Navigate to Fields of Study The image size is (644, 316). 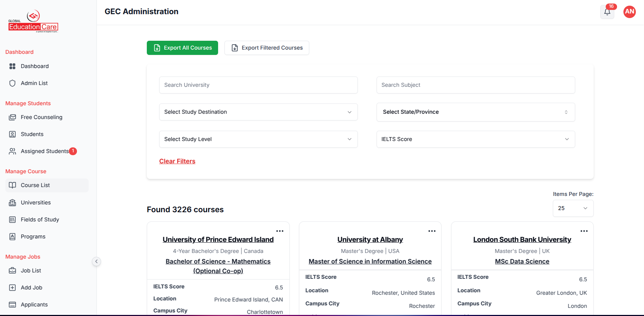tap(40, 220)
